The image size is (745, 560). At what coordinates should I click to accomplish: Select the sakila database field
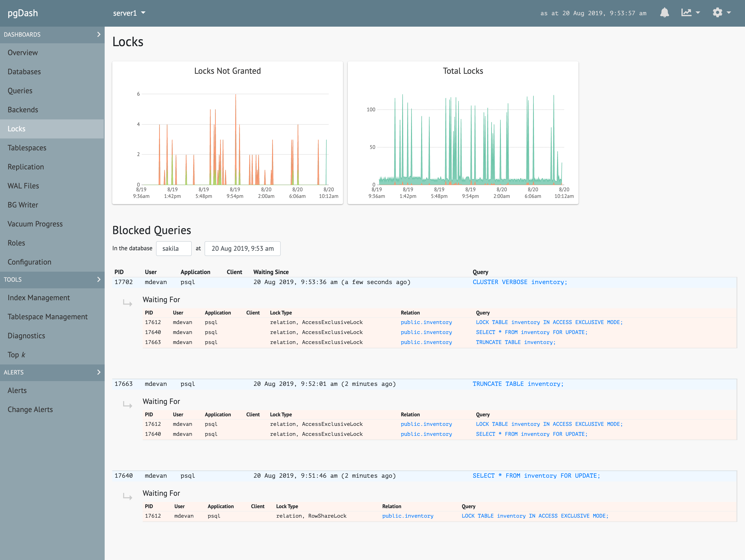click(174, 249)
